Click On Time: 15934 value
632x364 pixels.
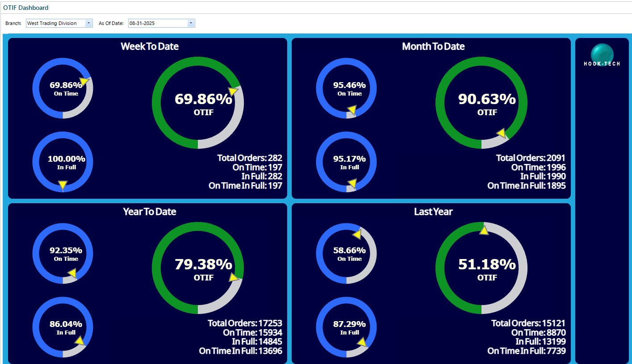253,332
